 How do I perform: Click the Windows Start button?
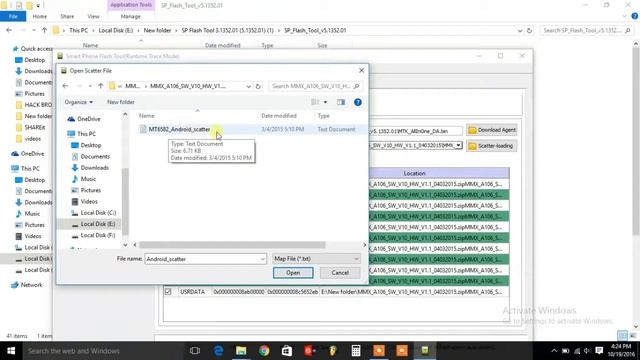tap(11, 351)
